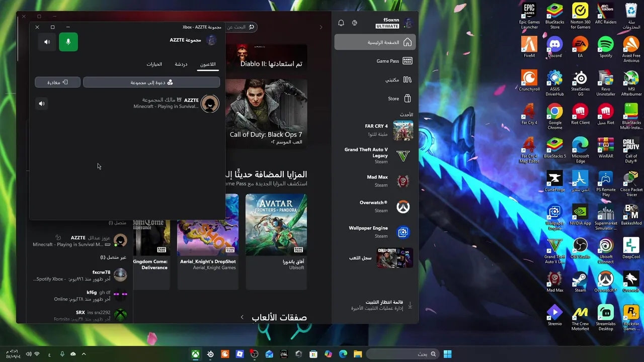
Task: Open Crunchyroll desktop shortcut
Action: [x=529, y=81]
